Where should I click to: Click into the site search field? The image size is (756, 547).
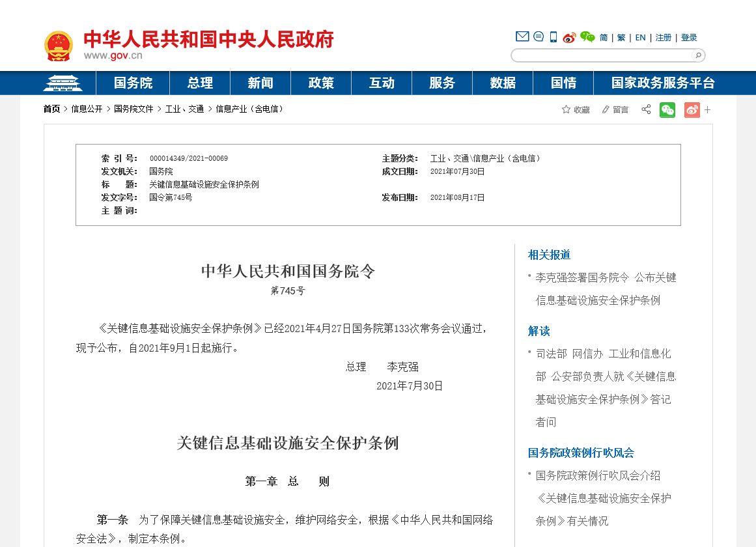[602, 55]
